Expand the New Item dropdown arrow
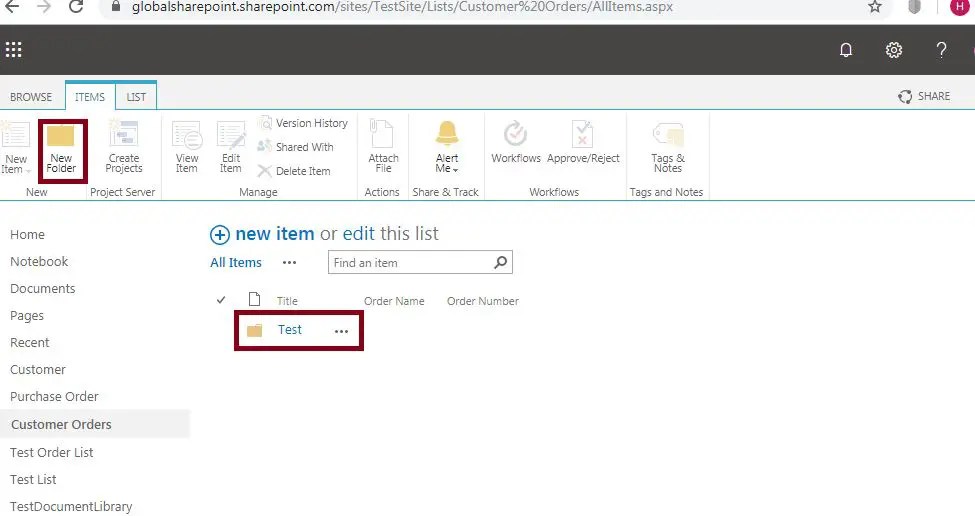The height and width of the screenshot is (516, 975). 28,170
